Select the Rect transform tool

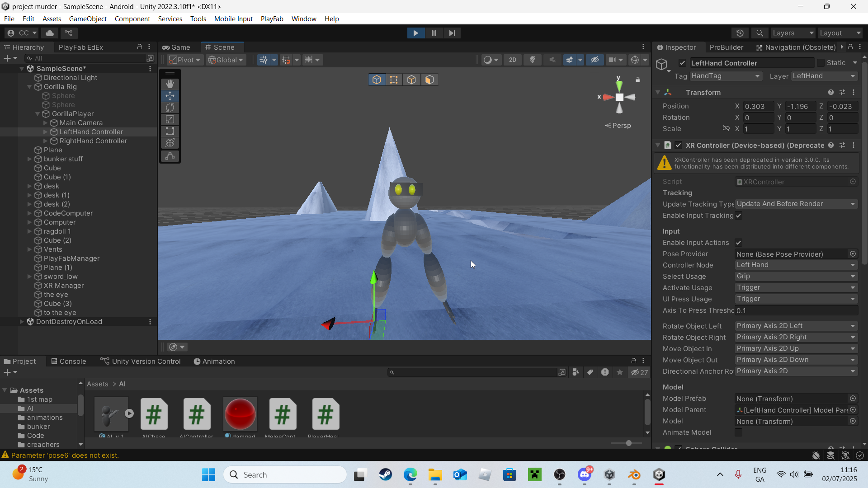pos(170,131)
